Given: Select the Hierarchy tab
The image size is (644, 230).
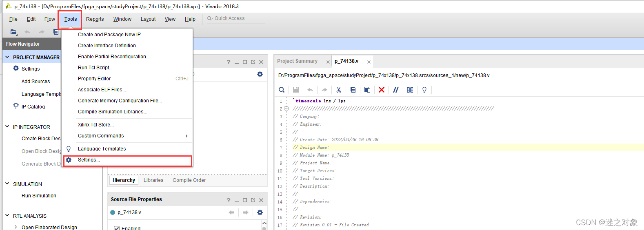Looking at the screenshot, I should 124,180.
